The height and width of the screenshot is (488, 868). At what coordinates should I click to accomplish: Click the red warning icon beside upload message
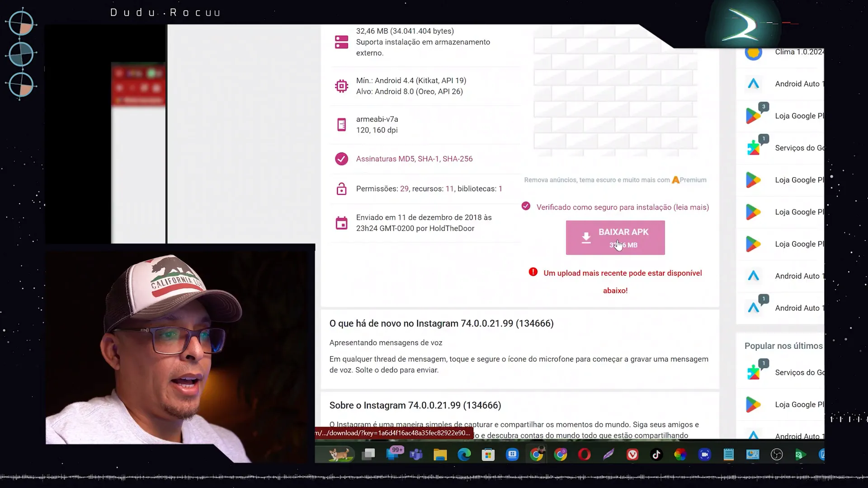point(533,272)
